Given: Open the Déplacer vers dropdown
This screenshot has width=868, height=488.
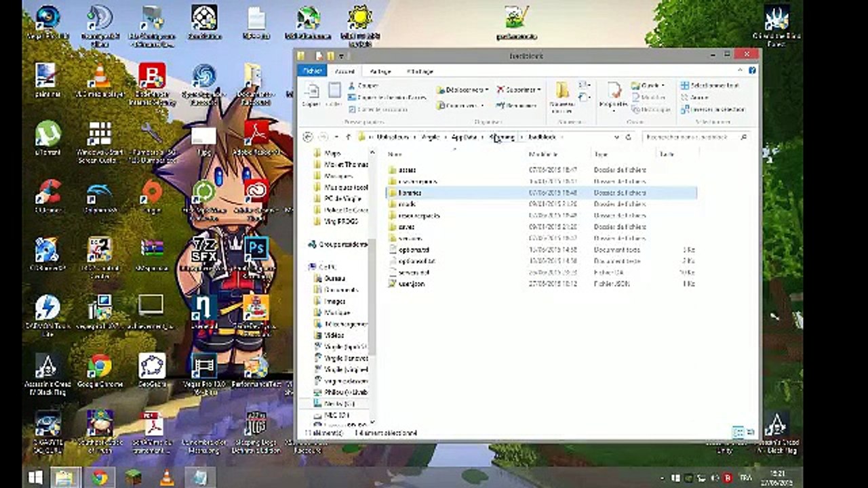Looking at the screenshot, I should pyautogui.click(x=462, y=89).
